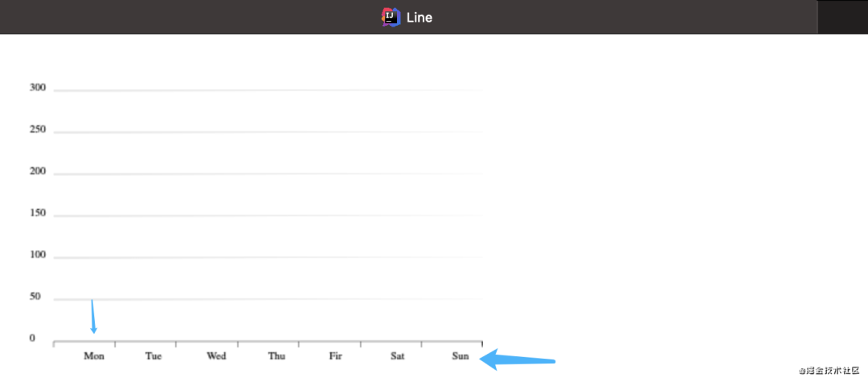Click the 100 y-axis label
This screenshot has width=868, height=382.
tap(38, 255)
